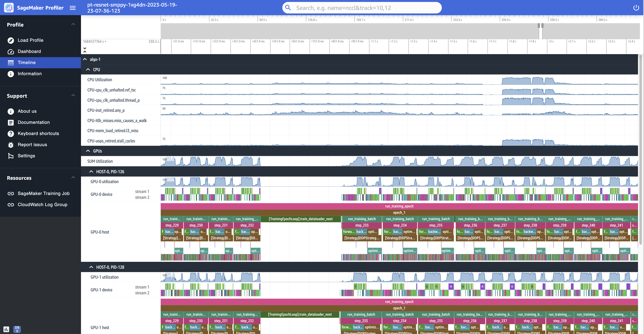The width and height of the screenshot is (644, 334).
Task: Click the search input field
Action: pos(362,8)
